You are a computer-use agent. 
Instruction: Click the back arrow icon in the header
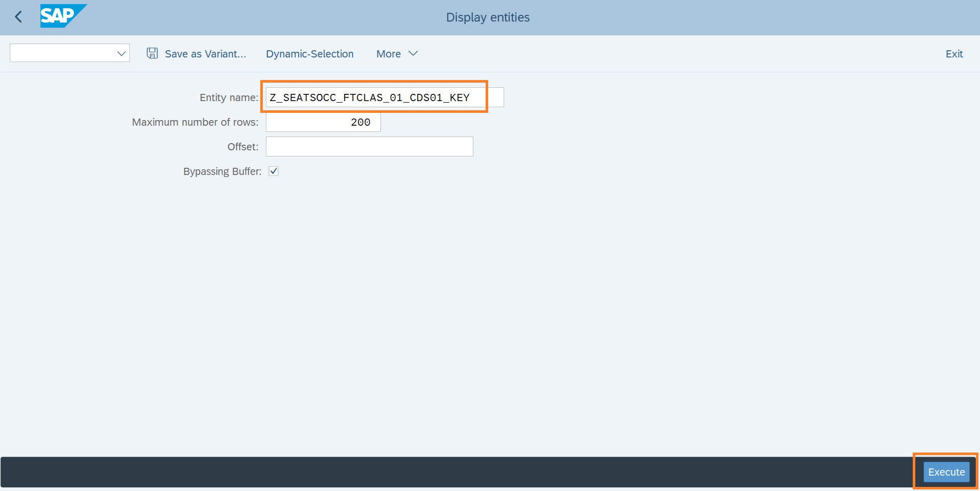coord(18,17)
